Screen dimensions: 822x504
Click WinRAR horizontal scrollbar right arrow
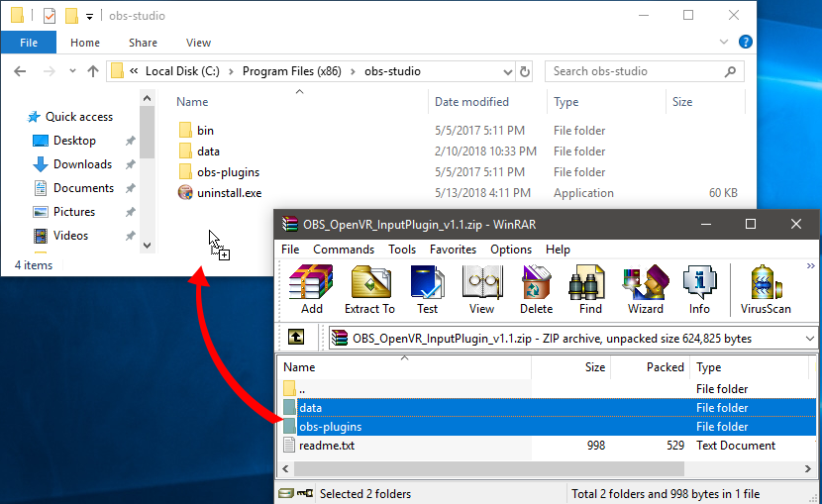coord(808,469)
